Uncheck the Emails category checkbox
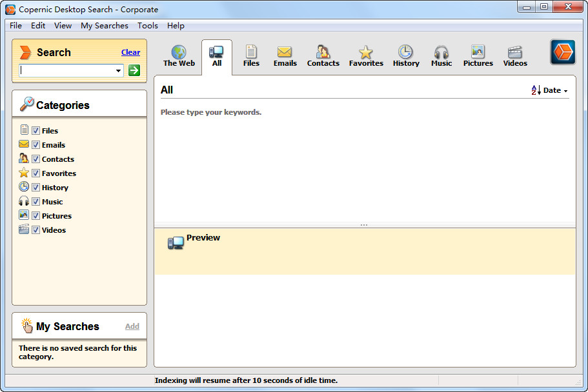The image size is (588, 392). [x=35, y=144]
